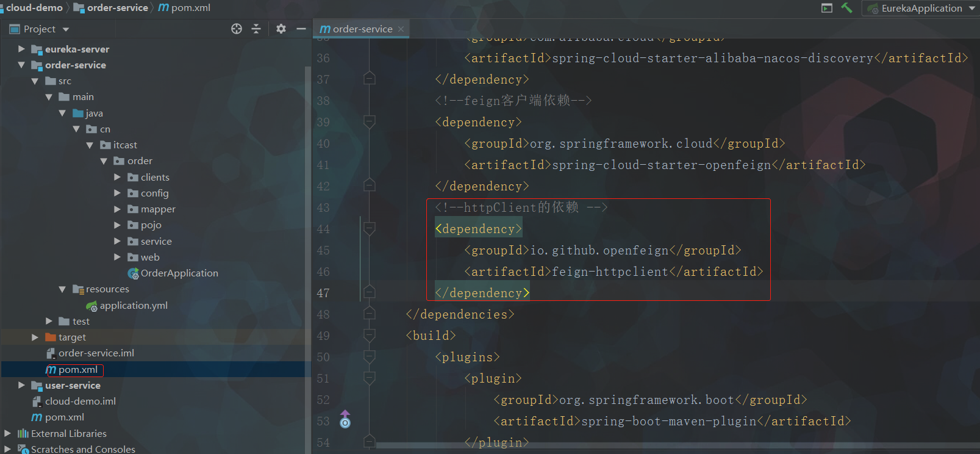Hide the Project tool window
Image resolution: width=980 pixels, height=454 pixels.
point(301,29)
